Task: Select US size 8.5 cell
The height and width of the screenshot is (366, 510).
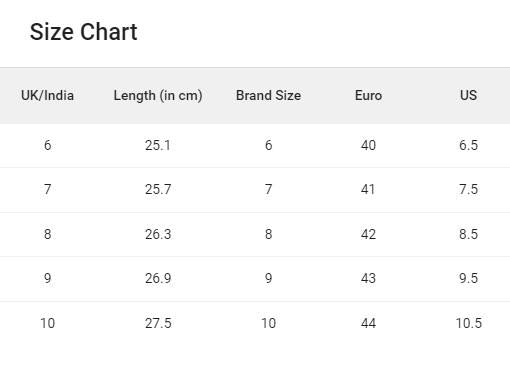Action: coord(468,234)
